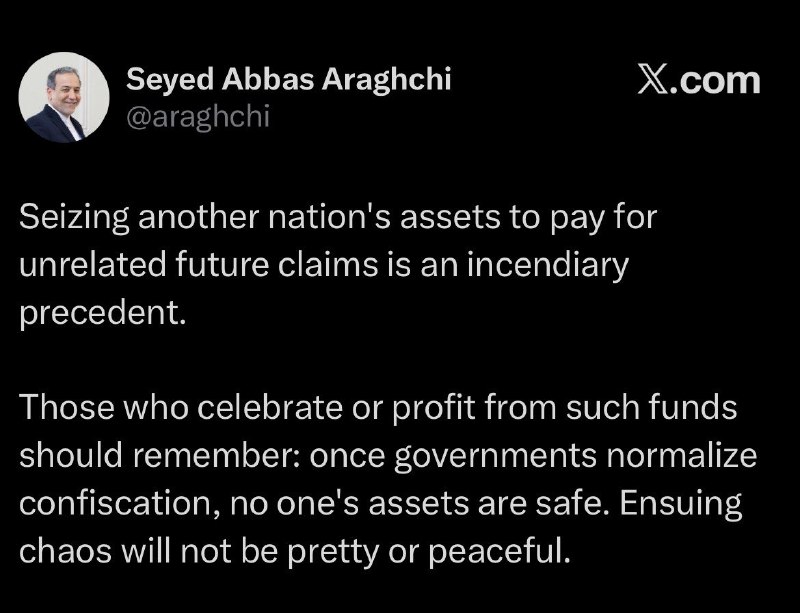Open Seyed Abbas Araghchi's profile picture
Image resolution: width=800 pixels, height=613 pixels.
click(64, 97)
